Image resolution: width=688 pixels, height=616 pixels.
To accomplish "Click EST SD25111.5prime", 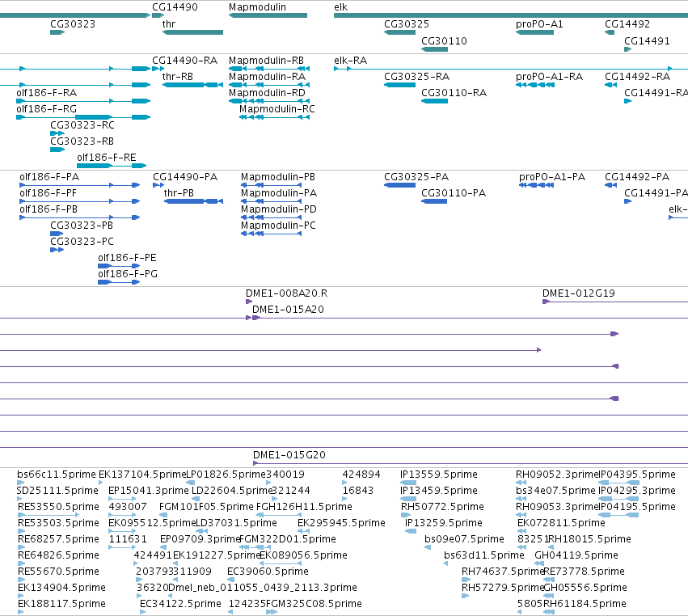I will (x=57, y=491).
